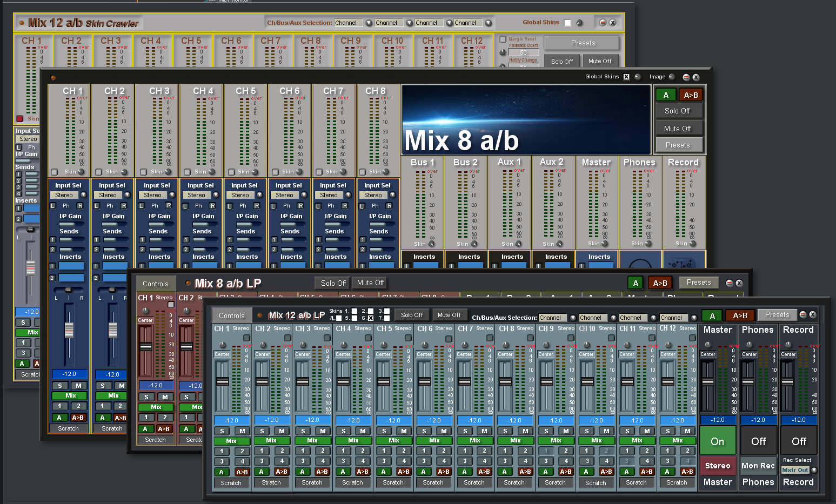Click the Controls tab in Mix 8 a/b LP

pos(156,283)
